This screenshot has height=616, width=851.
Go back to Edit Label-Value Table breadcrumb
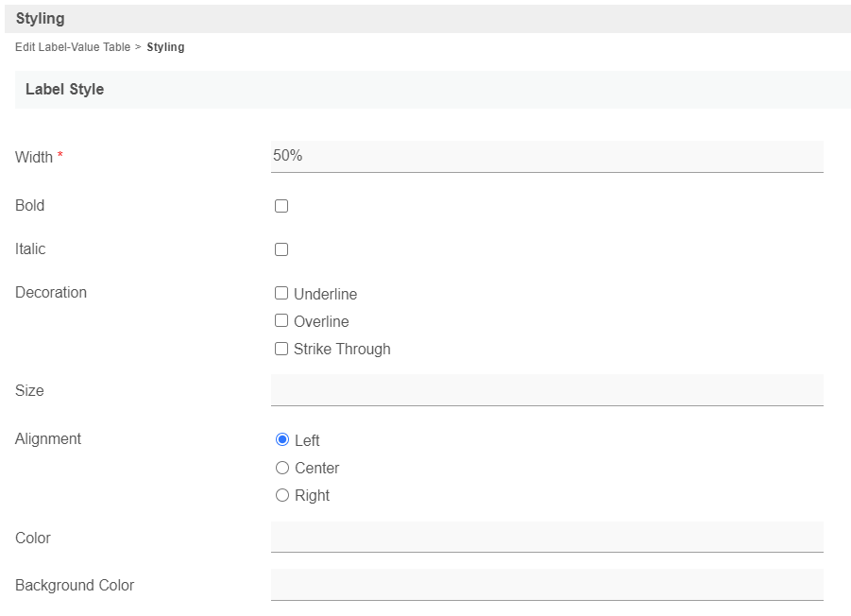tap(73, 47)
